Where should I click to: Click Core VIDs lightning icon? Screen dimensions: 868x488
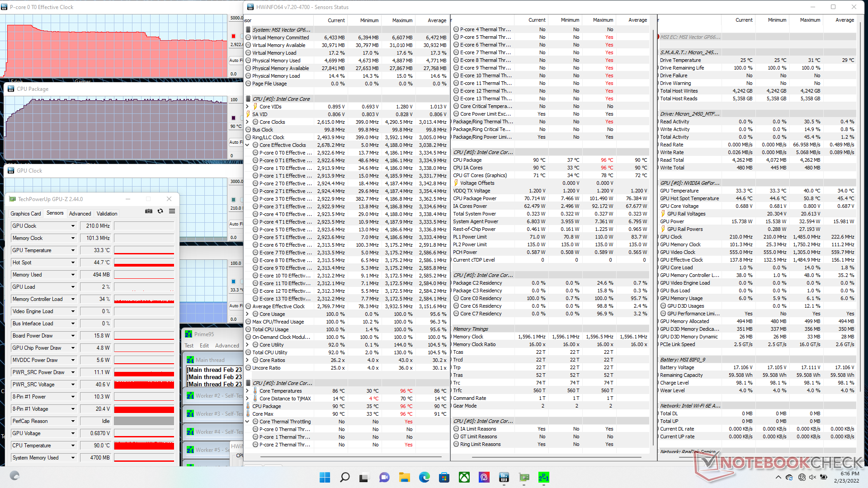[255, 107]
